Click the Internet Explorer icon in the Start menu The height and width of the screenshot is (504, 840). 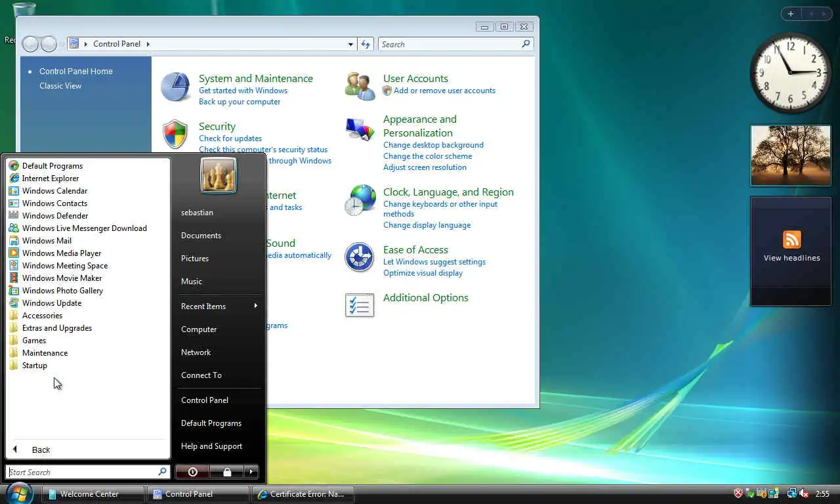(14, 178)
